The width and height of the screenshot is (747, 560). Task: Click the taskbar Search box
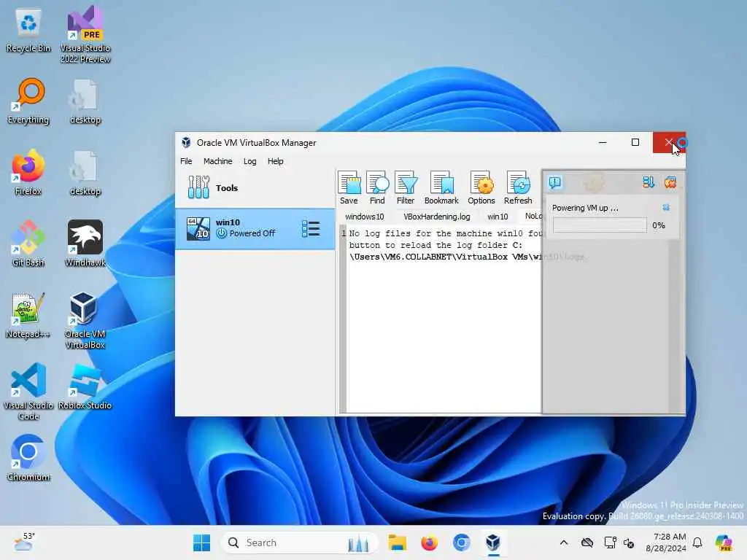[300, 542]
